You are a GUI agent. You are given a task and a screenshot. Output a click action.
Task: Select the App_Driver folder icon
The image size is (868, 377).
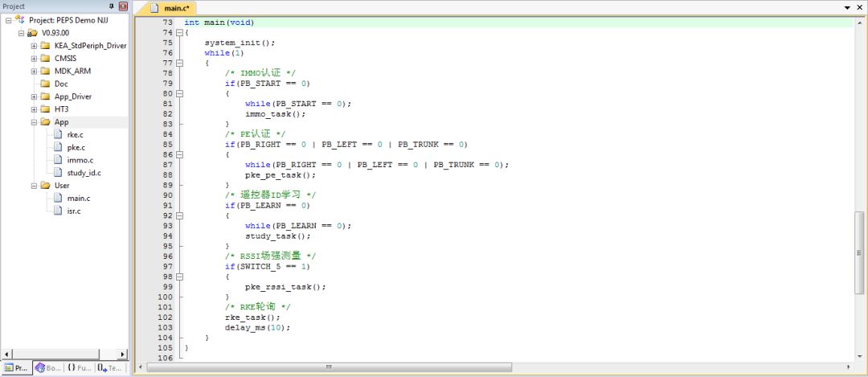click(x=45, y=96)
